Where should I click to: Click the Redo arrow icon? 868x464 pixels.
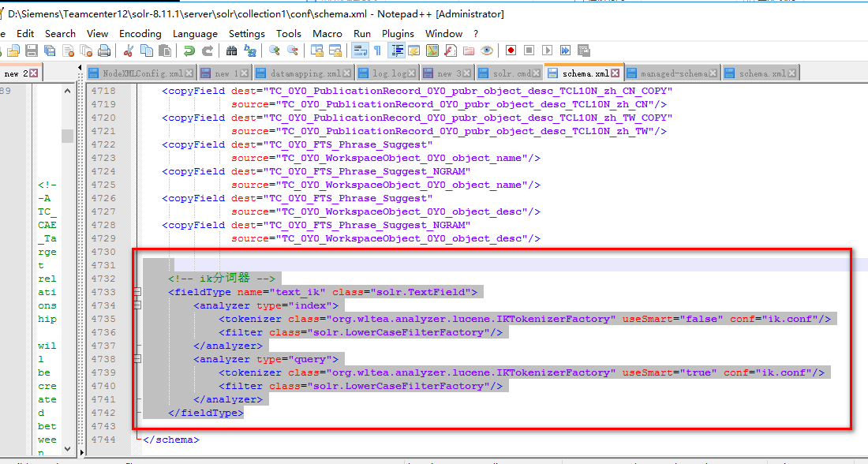coord(207,51)
